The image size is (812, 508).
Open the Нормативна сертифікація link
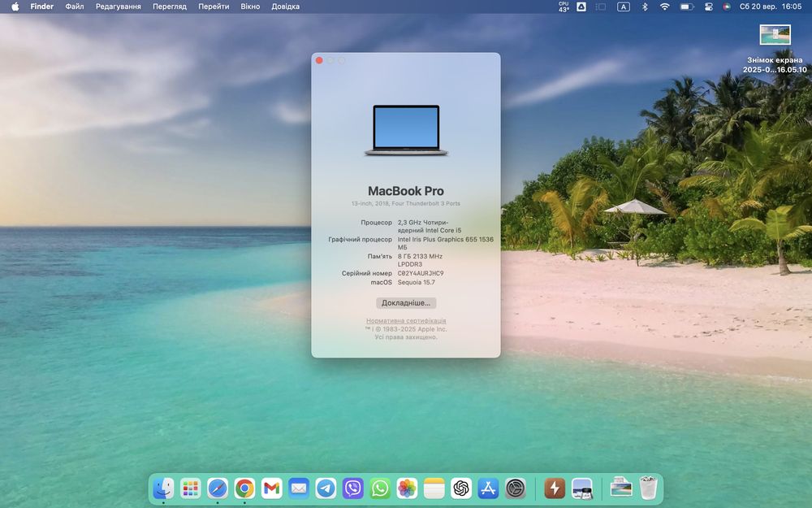click(x=406, y=321)
